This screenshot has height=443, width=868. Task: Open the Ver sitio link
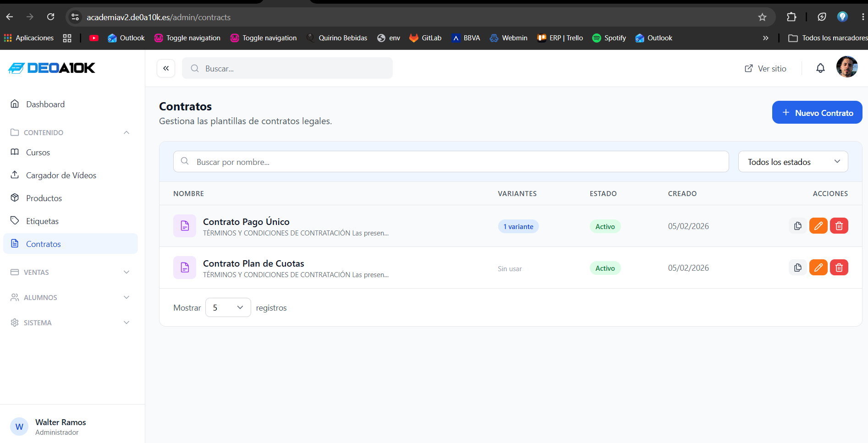[x=765, y=68]
